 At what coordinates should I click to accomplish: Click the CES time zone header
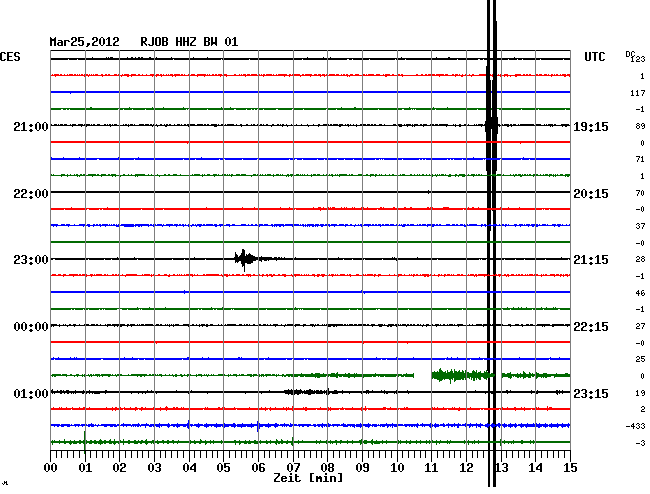(10, 57)
